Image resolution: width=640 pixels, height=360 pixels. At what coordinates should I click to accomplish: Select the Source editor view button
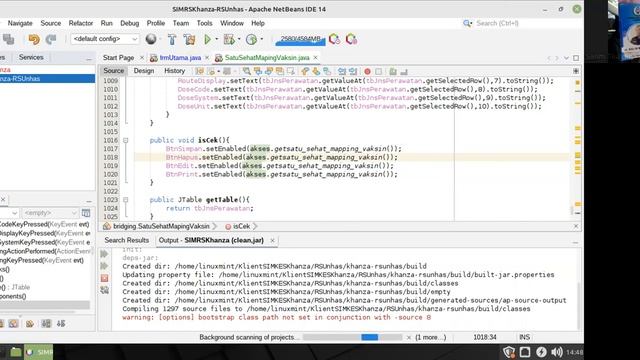point(113,71)
